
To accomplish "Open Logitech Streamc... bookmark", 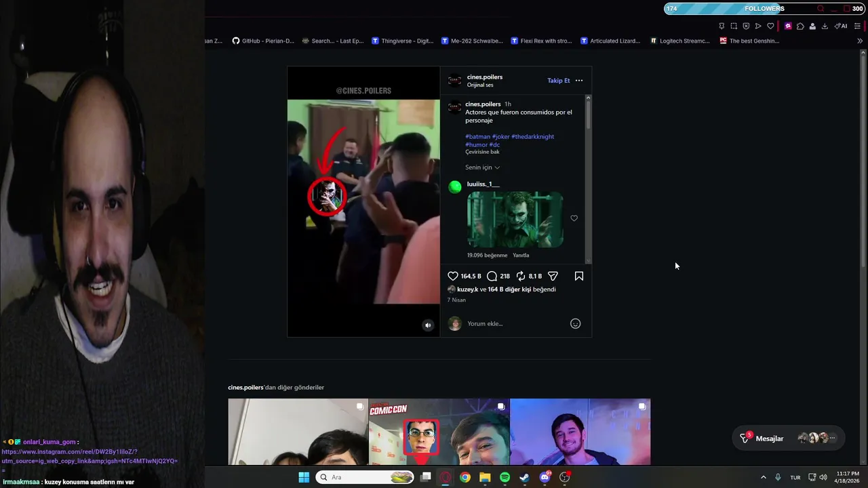I will point(680,41).
